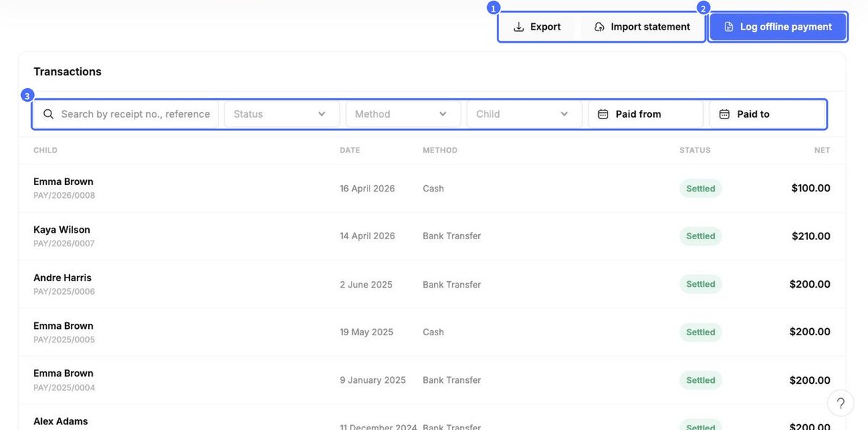Click the calendar icon beside Paid from
Image resolution: width=868 pixels, height=430 pixels.
point(603,114)
